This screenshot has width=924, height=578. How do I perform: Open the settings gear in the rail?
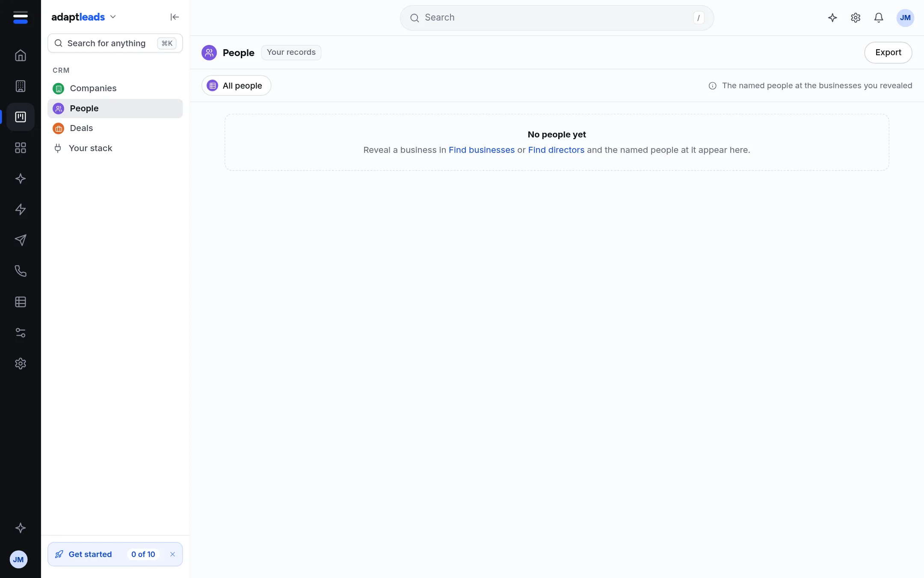[20, 363]
